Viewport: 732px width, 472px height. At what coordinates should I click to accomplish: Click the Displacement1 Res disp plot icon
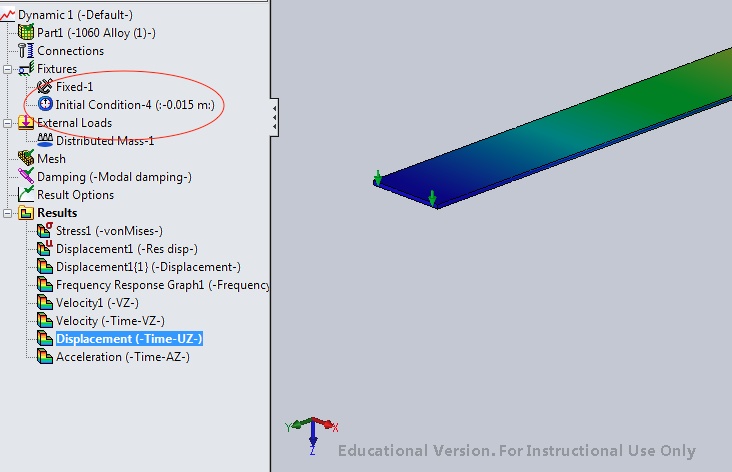point(45,248)
